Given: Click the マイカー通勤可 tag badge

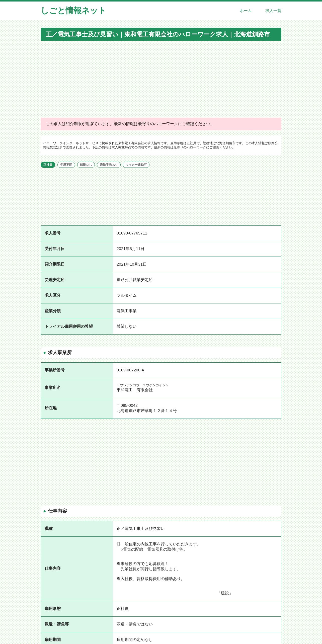Looking at the screenshot, I should pos(136,165).
